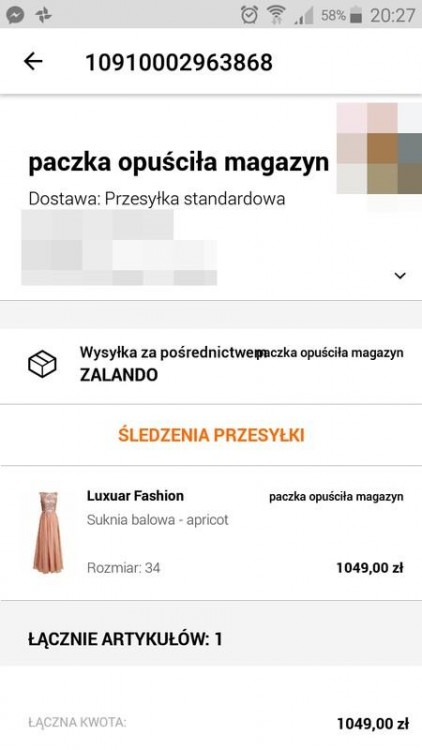422x750 pixels.
Task: Tap the order number 10910002963868 title
Action: pyautogui.click(x=179, y=62)
